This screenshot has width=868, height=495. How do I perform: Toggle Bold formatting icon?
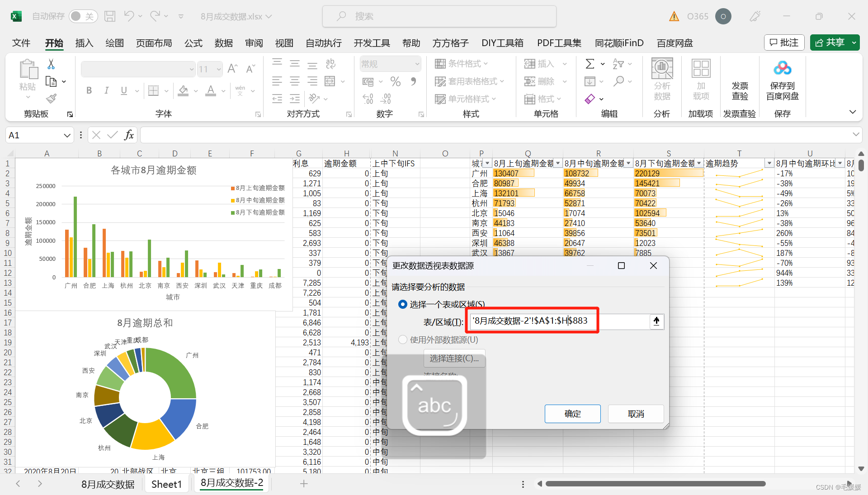tap(89, 90)
